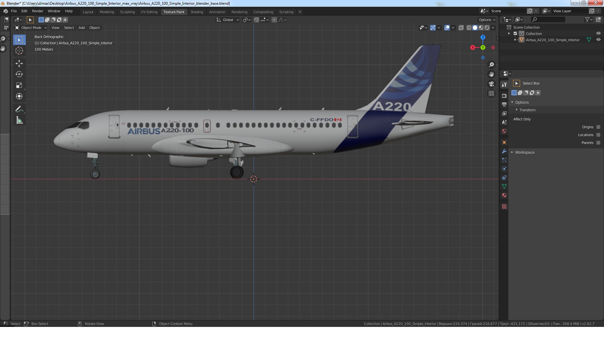Toggle X-Ray display in viewport header
604x364 pixels.
(x=461, y=28)
